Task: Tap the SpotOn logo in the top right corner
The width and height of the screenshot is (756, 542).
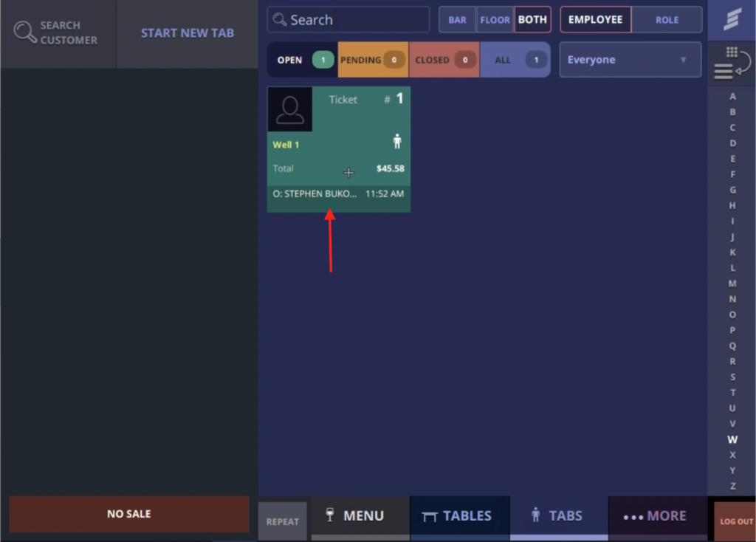Action: point(732,21)
